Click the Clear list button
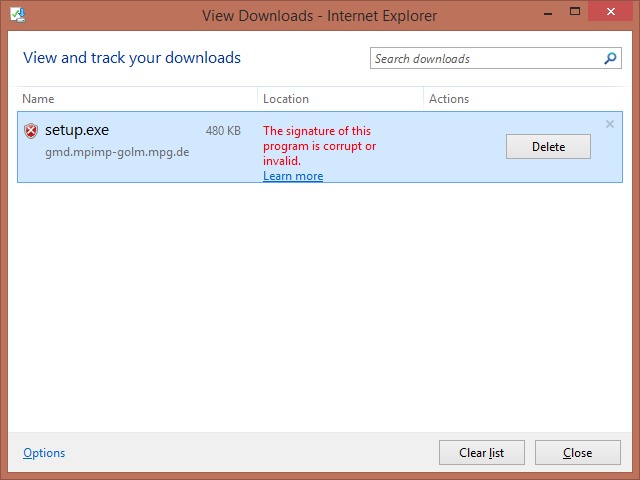This screenshot has height=480, width=640. tap(482, 453)
